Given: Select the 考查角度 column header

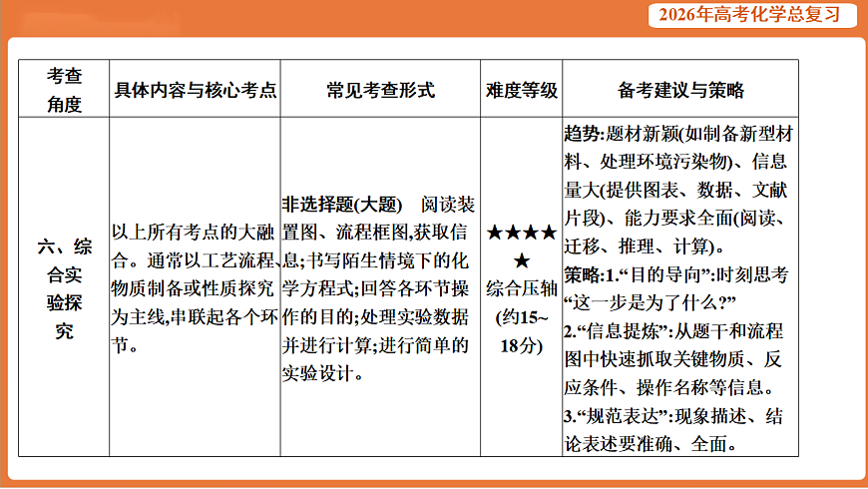Looking at the screenshot, I should [65, 90].
